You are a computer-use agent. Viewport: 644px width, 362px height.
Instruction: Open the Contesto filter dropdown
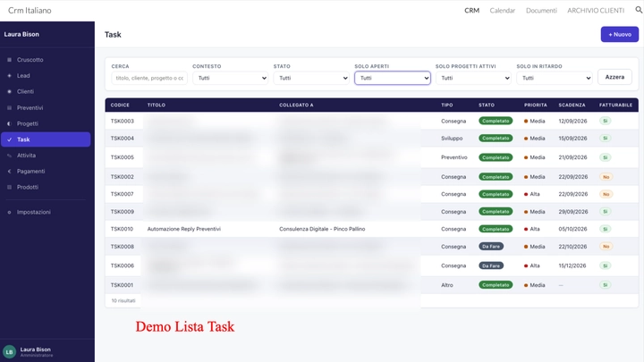230,78
